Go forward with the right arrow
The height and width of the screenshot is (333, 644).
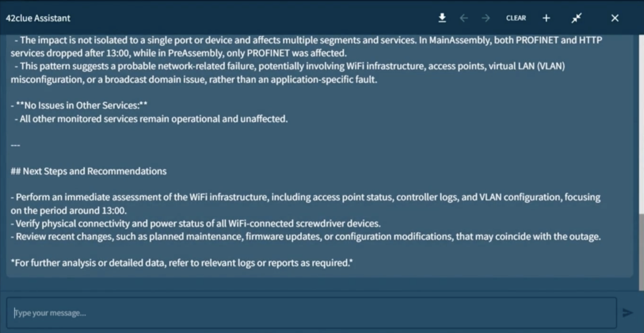(x=486, y=18)
